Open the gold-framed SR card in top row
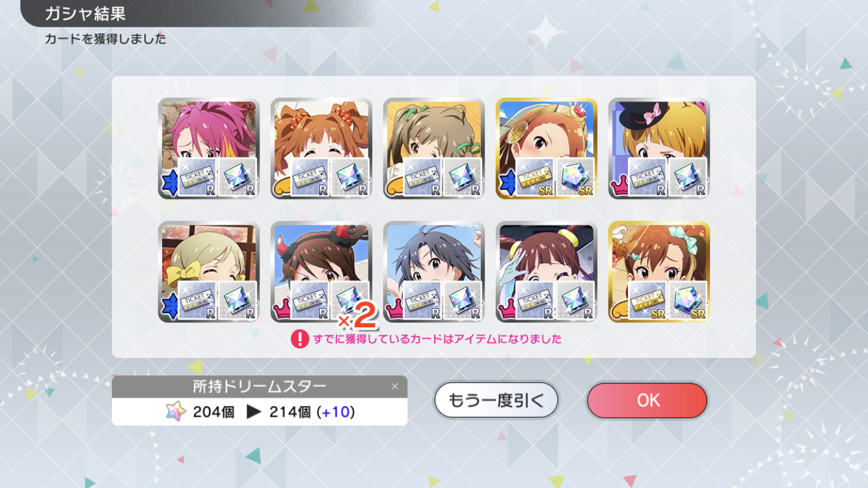The width and height of the screenshot is (868, 488). pos(547,148)
